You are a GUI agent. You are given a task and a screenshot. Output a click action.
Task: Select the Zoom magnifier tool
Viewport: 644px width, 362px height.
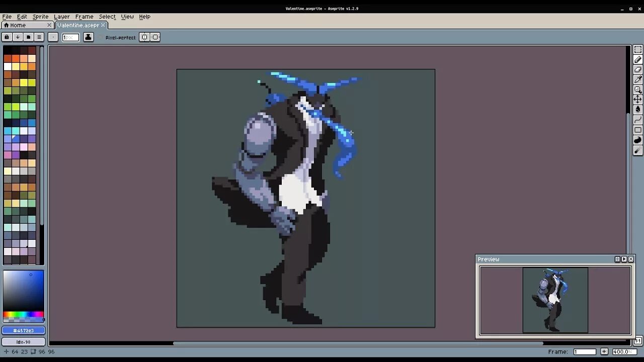pyautogui.click(x=637, y=89)
